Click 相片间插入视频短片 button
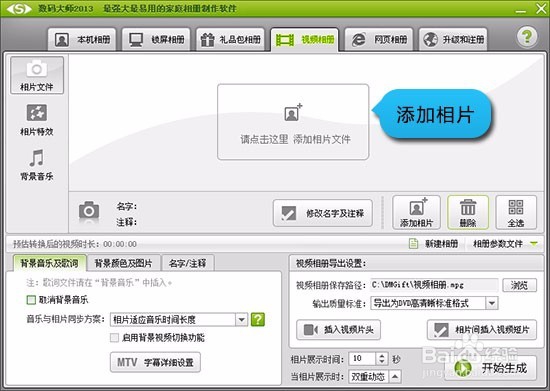This screenshot has width=550, height=391. (x=482, y=330)
